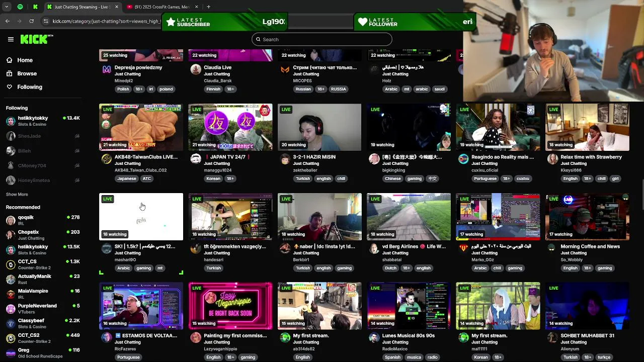Click Minedpl2 channel avatar
Screen dimensions: 644x362
point(106,70)
